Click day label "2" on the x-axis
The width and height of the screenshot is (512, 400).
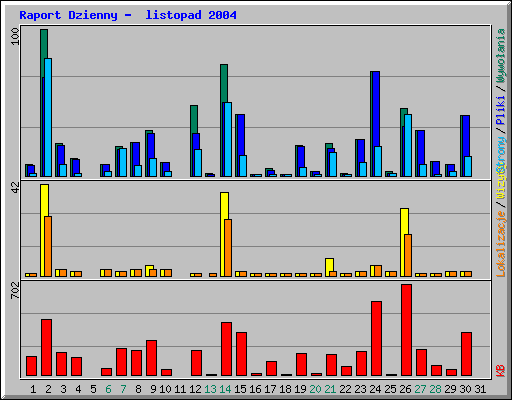coord(48,389)
